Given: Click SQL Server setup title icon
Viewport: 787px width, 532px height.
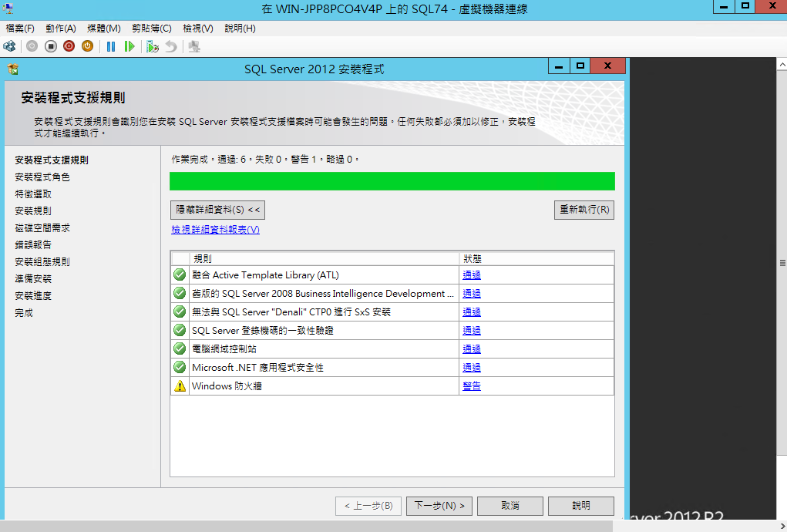Looking at the screenshot, I should [13, 69].
